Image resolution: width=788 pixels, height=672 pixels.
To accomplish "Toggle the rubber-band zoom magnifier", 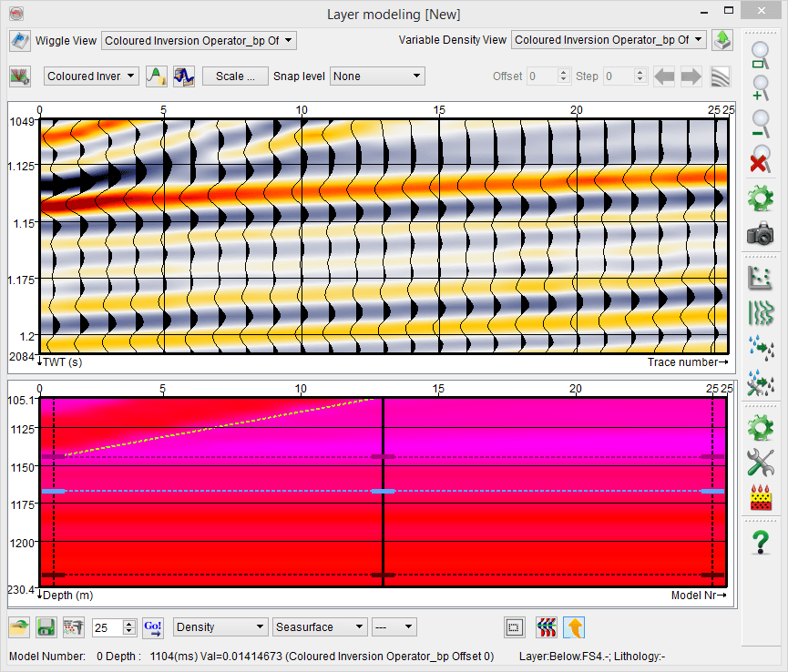I will [x=759, y=53].
